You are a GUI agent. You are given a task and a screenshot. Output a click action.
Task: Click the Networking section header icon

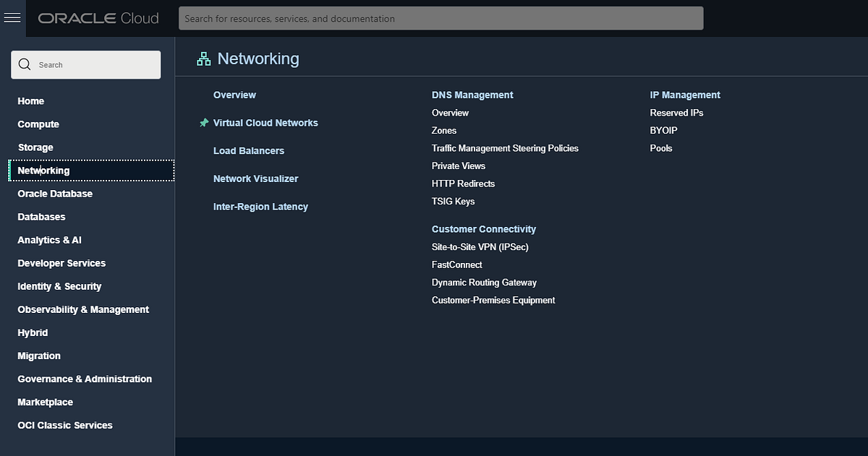[203, 59]
